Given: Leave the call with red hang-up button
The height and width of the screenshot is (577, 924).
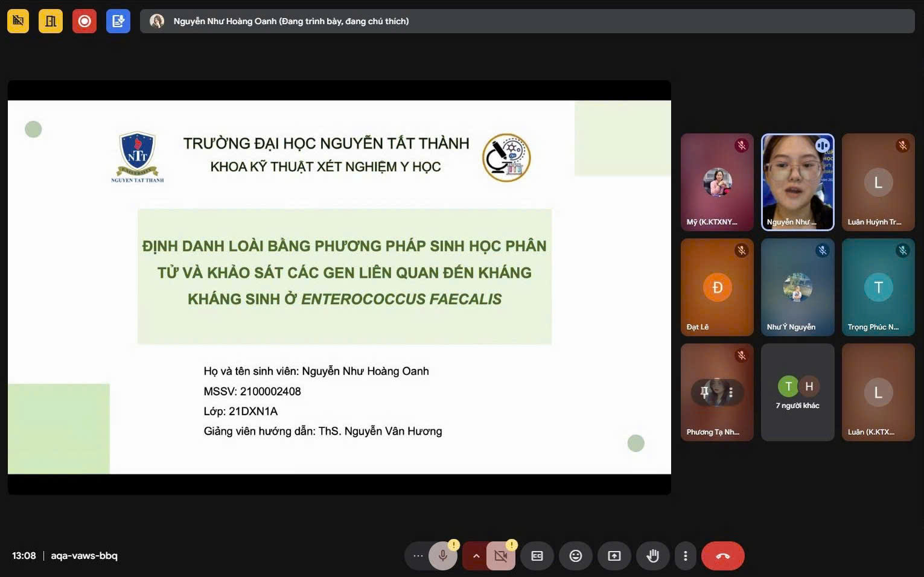Looking at the screenshot, I should tap(722, 556).
